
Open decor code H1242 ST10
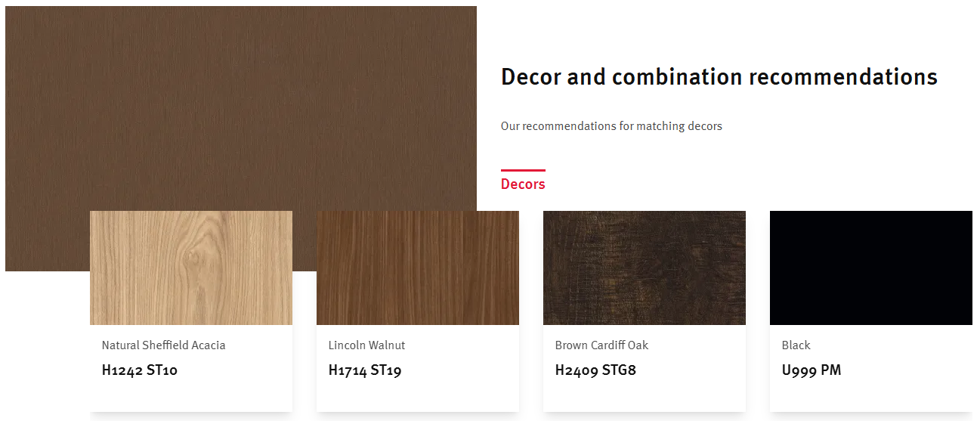point(140,370)
